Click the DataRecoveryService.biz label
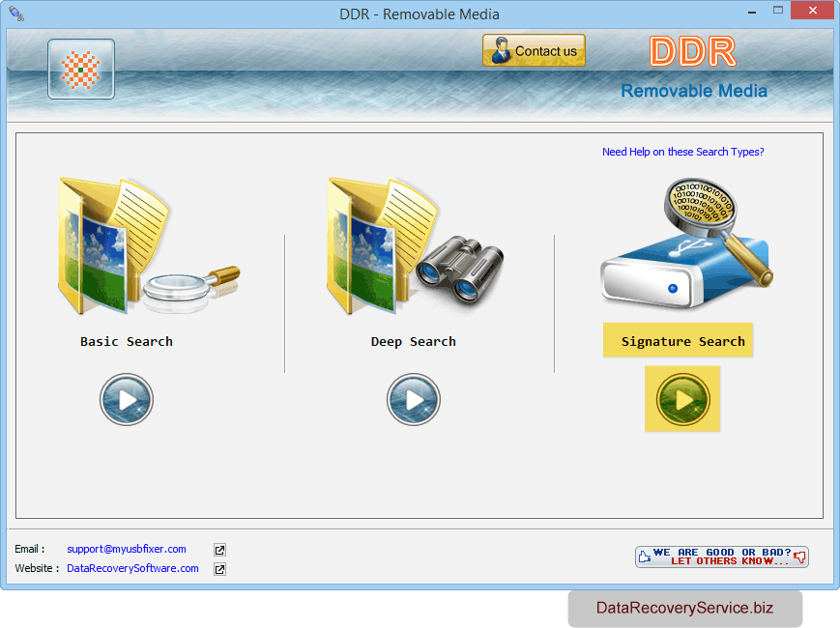840x628 pixels. pyautogui.click(x=684, y=608)
